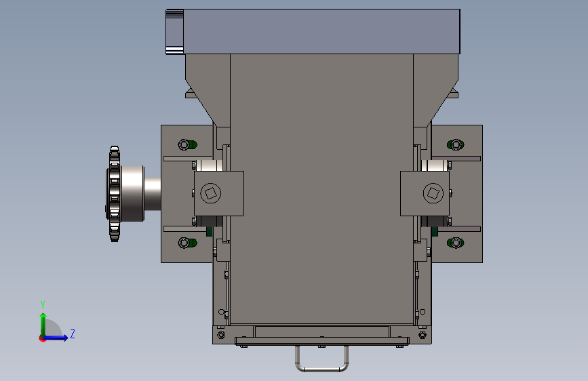Image resolution: width=588 pixels, height=381 pixels.
Task: Click the blue Z axis arrow of triad
Action: (x=56, y=338)
